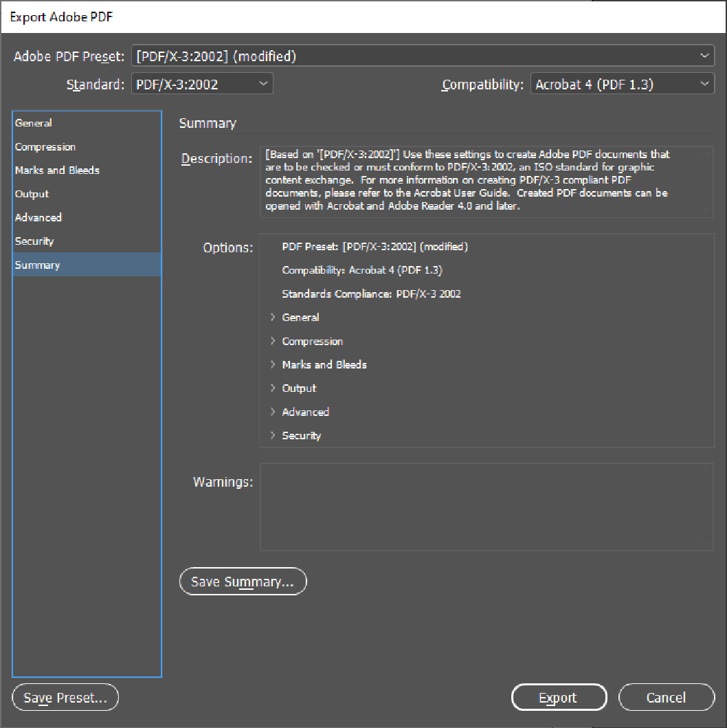This screenshot has height=728, width=727.
Task: Expand the General options chevron
Action: click(x=273, y=318)
